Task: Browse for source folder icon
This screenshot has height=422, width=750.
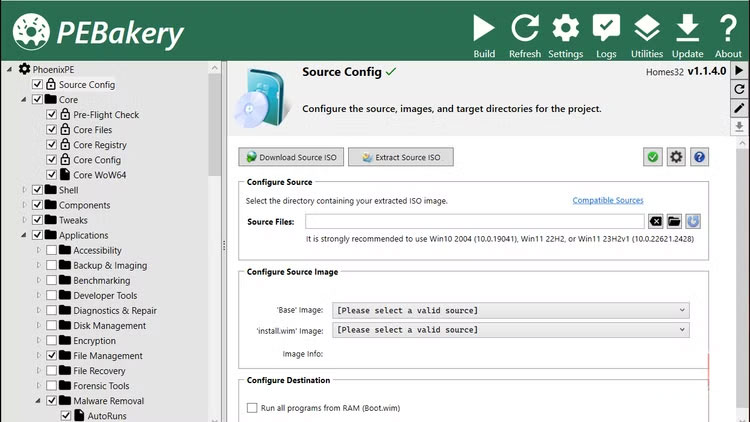Action: point(674,221)
